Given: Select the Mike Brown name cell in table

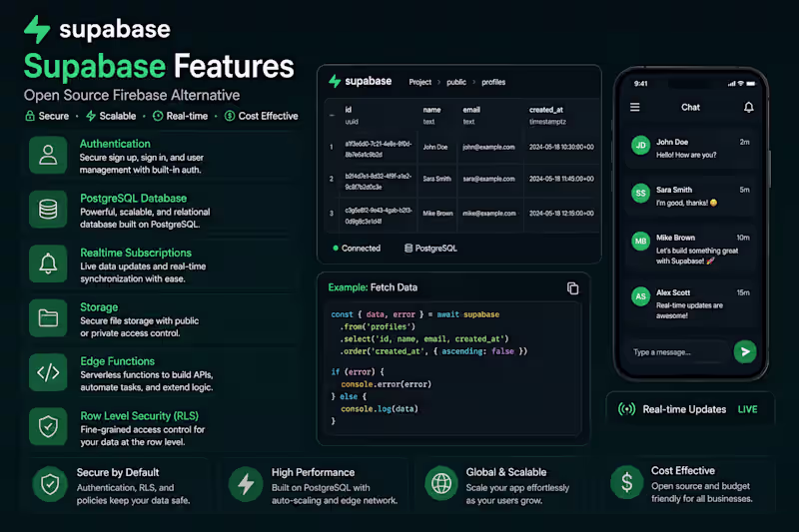Looking at the screenshot, I should 437,214.
